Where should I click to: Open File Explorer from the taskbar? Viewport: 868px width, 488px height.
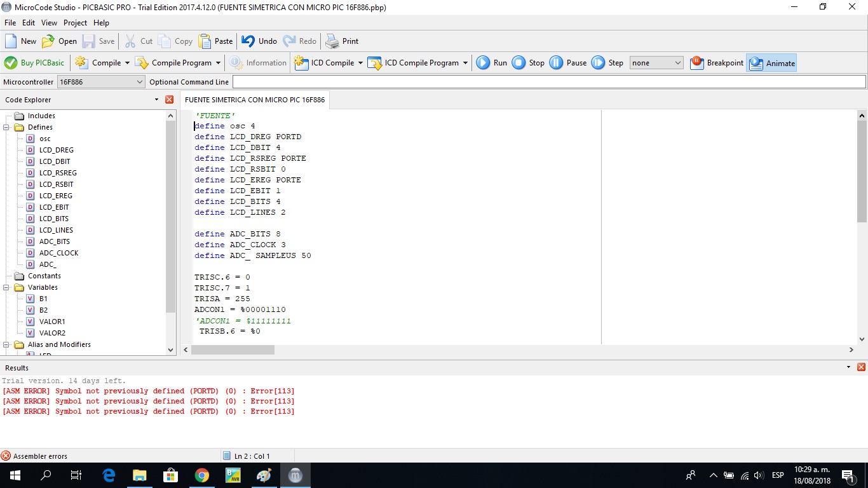click(x=140, y=475)
